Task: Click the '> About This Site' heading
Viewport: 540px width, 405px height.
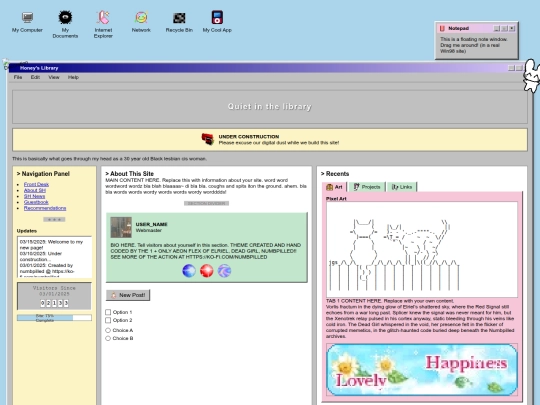Action: point(129,174)
